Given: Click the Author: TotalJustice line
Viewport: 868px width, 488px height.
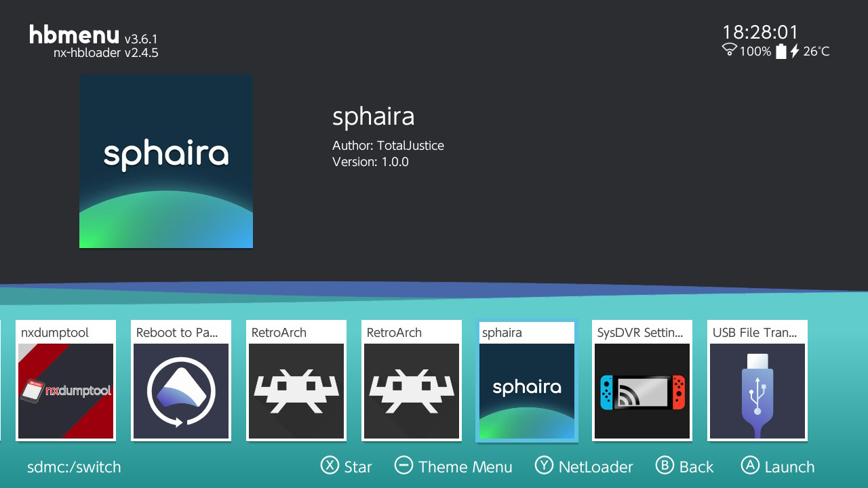Looking at the screenshot, I should coord(388,146).
